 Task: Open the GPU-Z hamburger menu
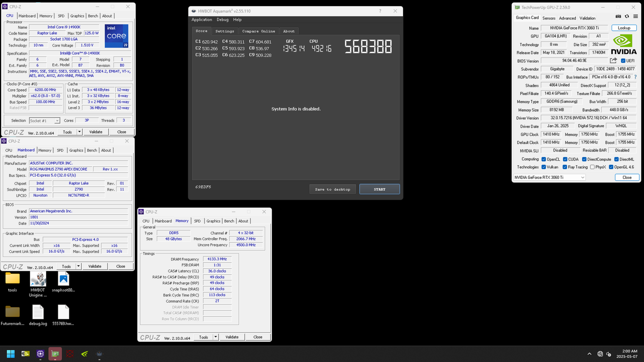(635, 16)
